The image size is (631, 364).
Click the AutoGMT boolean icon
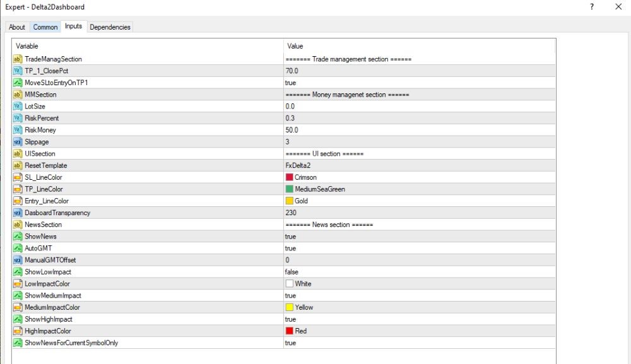[x=17, y=248]
